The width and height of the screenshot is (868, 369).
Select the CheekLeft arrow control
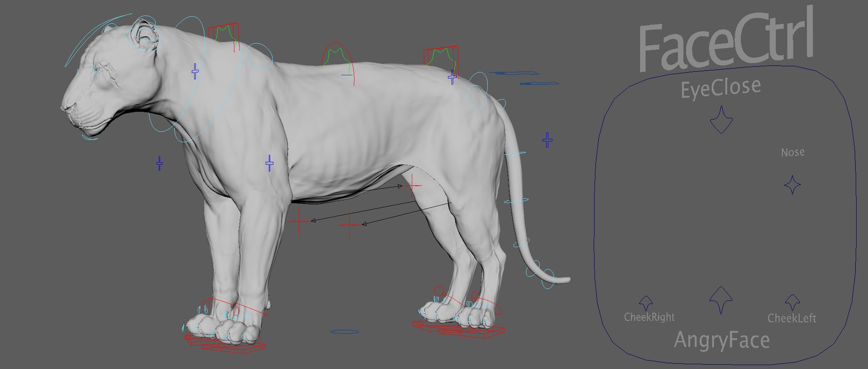(793, 303)
